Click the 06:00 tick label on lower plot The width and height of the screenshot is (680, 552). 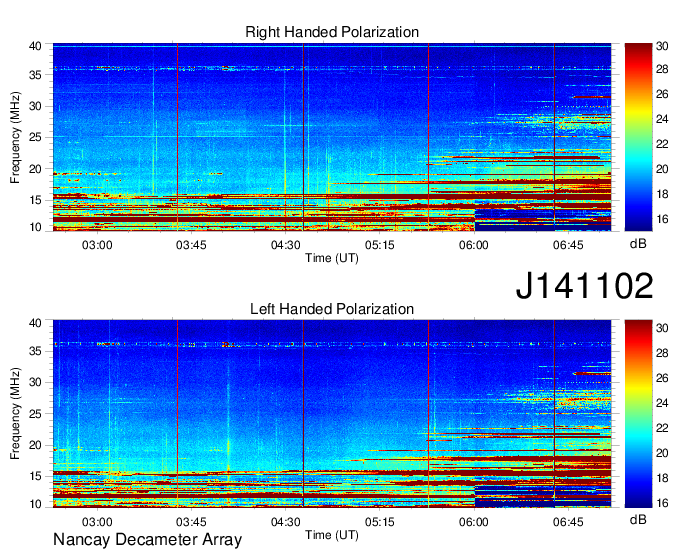474,522
